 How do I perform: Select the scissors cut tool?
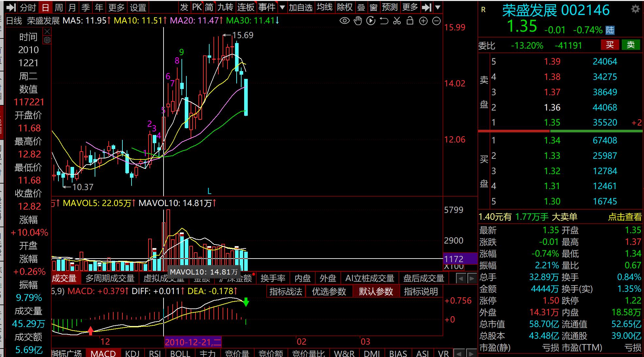[397, 21]
